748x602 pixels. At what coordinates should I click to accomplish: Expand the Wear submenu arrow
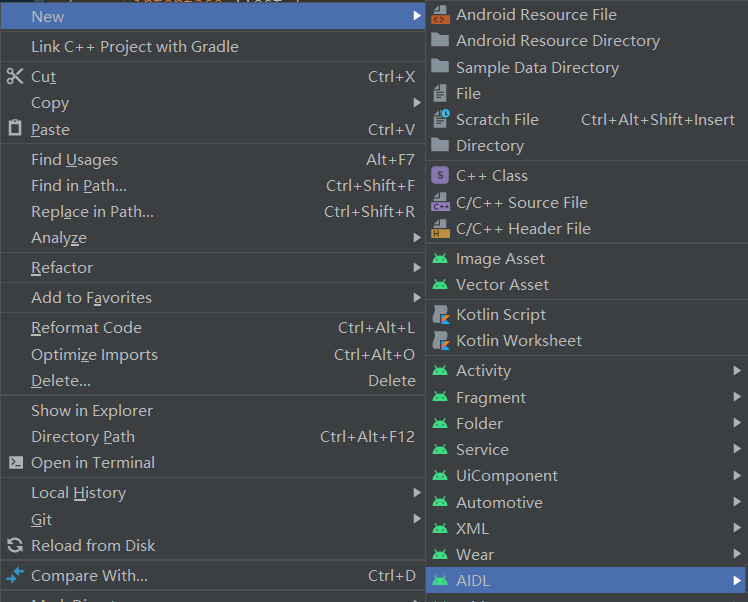737,554
